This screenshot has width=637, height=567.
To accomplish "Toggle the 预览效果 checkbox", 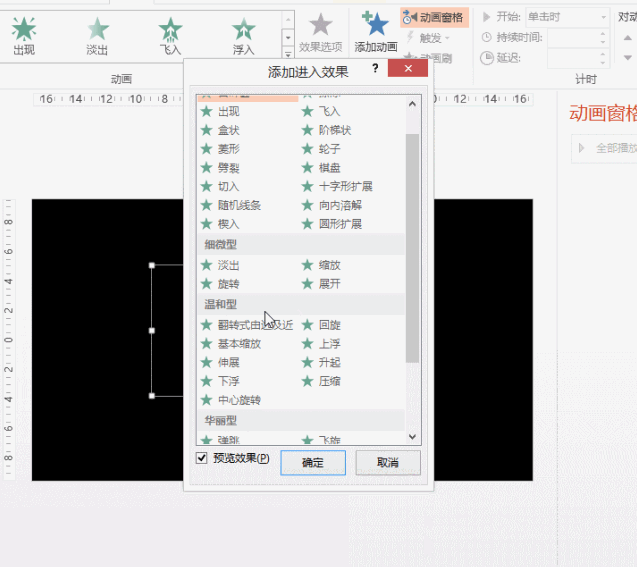I will tap(202, 458).
